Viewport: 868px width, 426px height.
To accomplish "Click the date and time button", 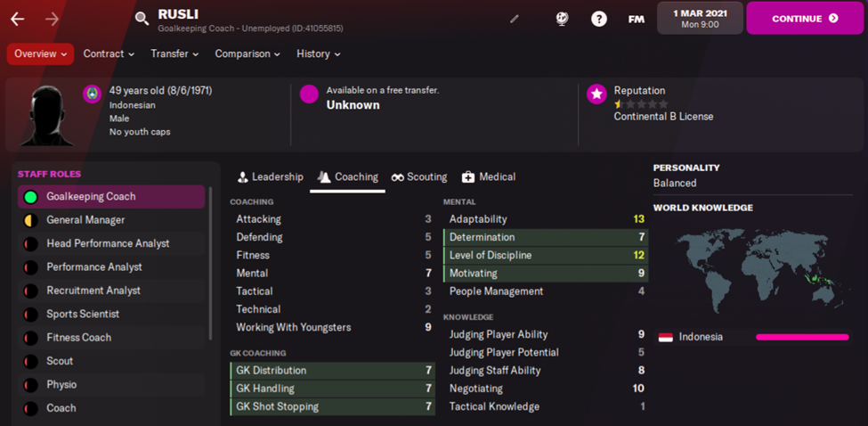I will 699,18.
